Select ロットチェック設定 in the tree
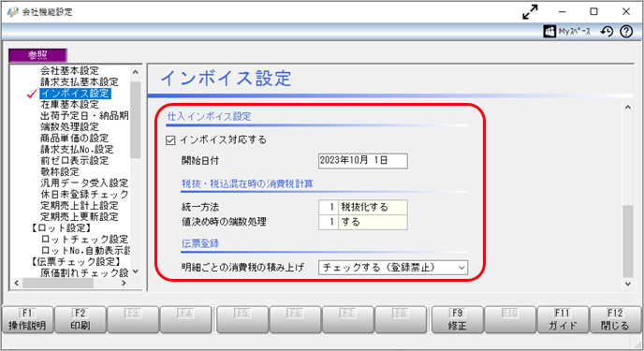This screenshot has height=351, width=644. coord(84,239)
